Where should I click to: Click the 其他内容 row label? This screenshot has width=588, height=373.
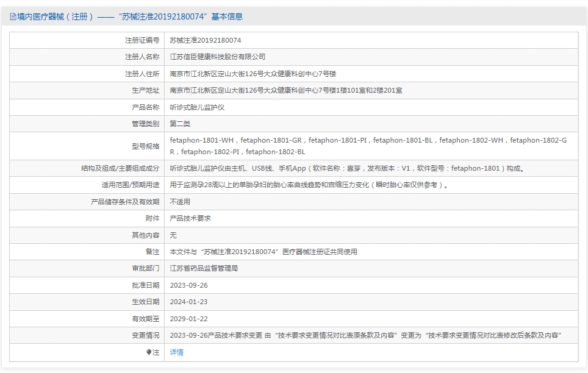click(146, 235)
